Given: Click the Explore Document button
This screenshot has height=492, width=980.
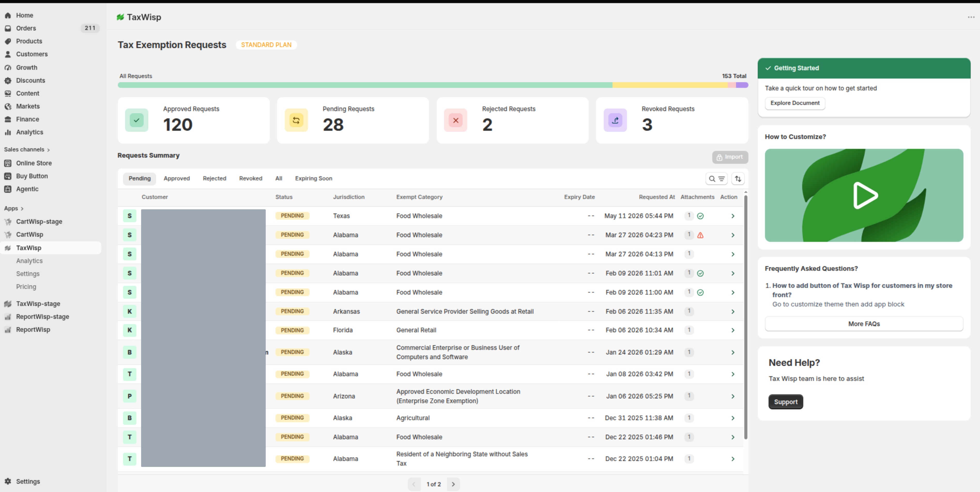Looking at the screenshot, I should click(x=795, y=103).
